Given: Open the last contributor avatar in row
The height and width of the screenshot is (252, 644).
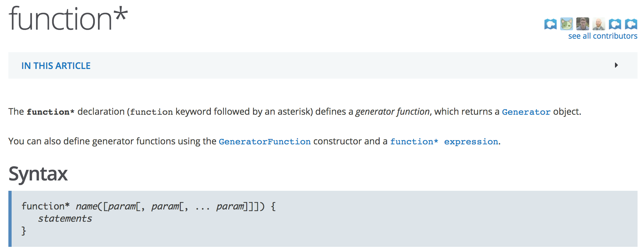Looking at the screenshot, I should point(631,24).
